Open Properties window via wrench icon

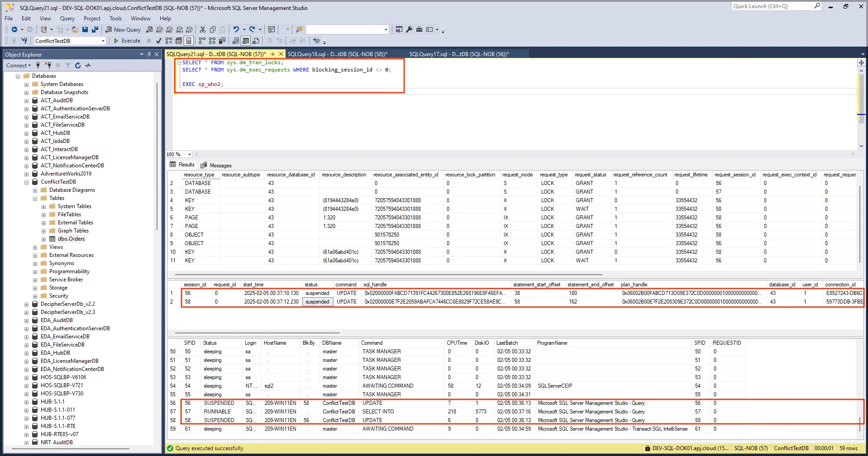[x=409, y=29]
